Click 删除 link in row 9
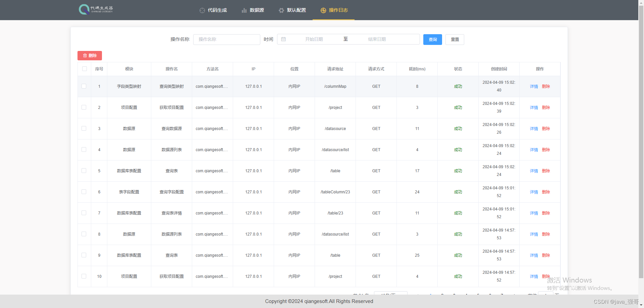 546,255
